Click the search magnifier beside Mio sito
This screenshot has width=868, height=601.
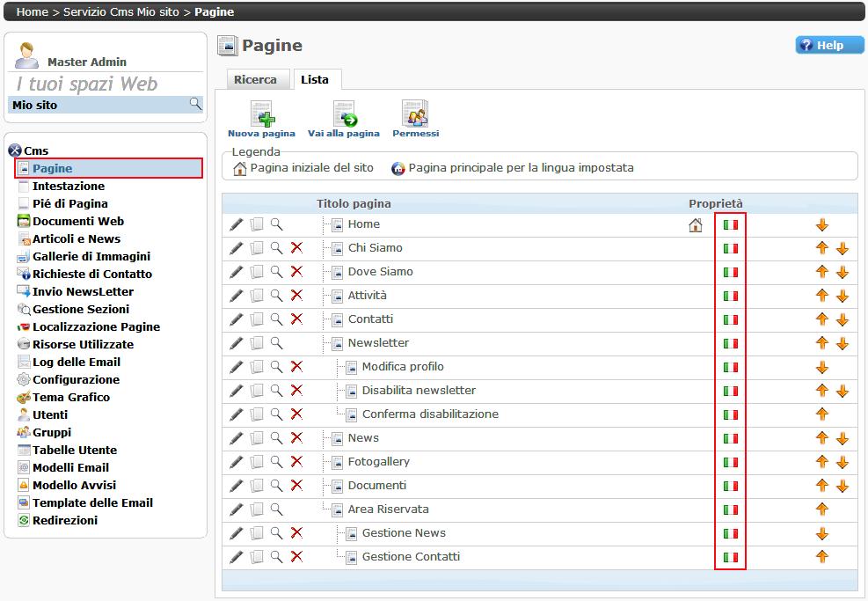coord(195,105)
